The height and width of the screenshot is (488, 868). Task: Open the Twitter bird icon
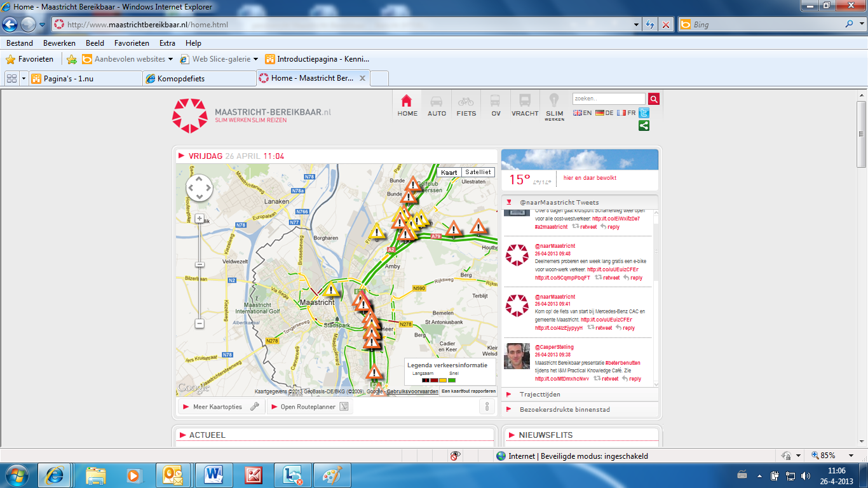pyautogui.click(x=644, y=113)
